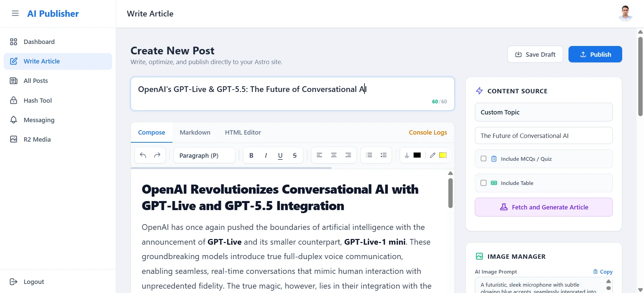Viewport: 644px width, 293px height.
Task: Log out of AI Publisher
Action: coord(27,282)
